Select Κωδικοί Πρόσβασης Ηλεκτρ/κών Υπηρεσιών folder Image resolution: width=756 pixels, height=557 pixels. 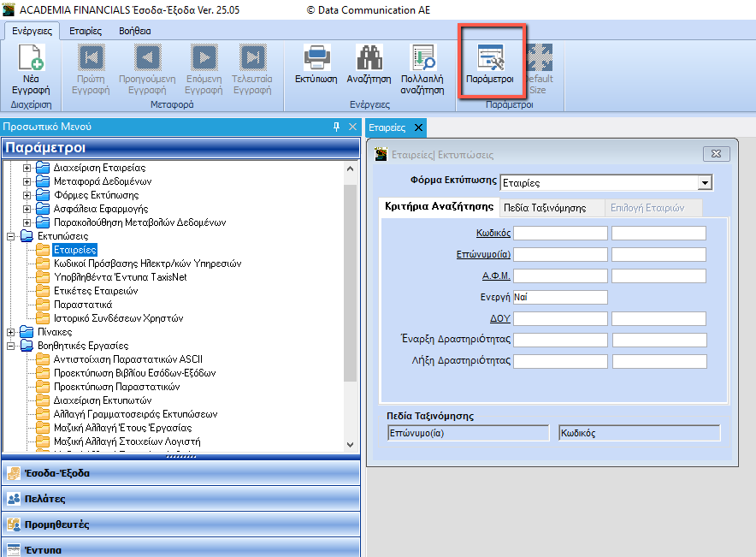point(148,264)
